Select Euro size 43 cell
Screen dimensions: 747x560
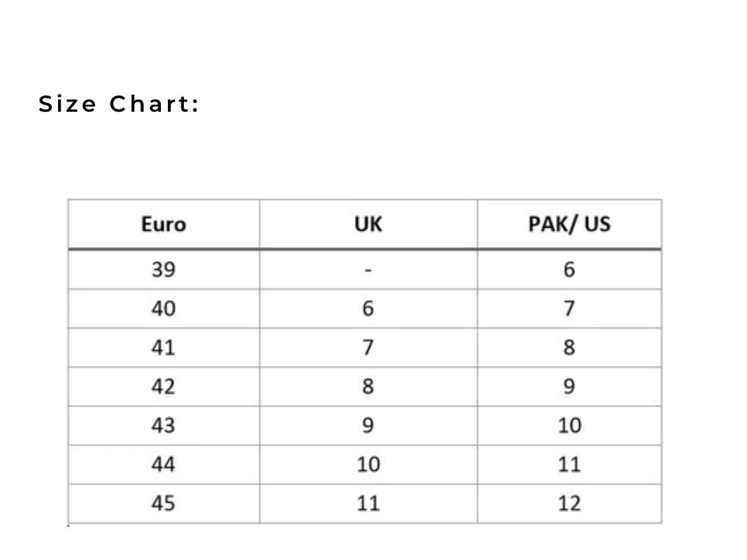(163, 426)
